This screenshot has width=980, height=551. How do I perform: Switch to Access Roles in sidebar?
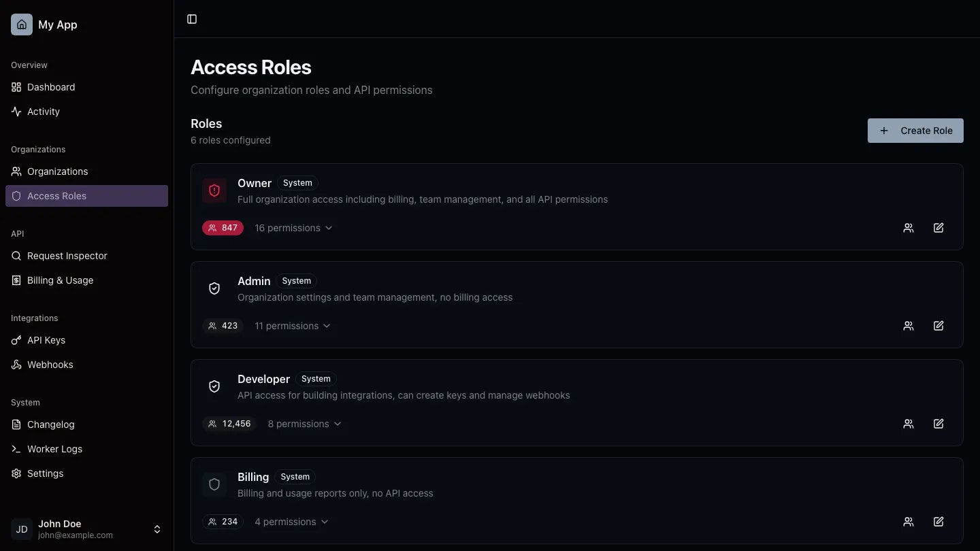pyautogui.click(x=56, y=196)
